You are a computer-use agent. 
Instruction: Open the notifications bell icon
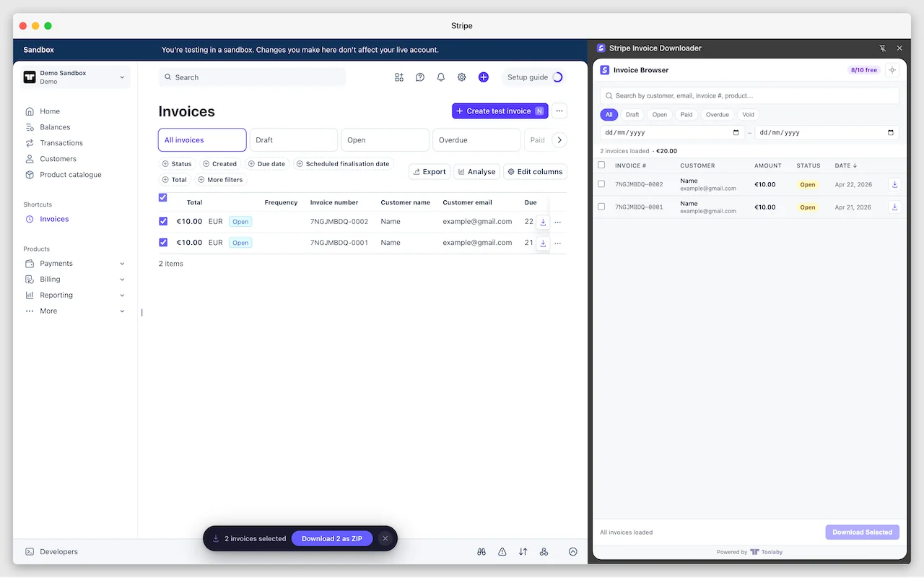pos(441,77)
